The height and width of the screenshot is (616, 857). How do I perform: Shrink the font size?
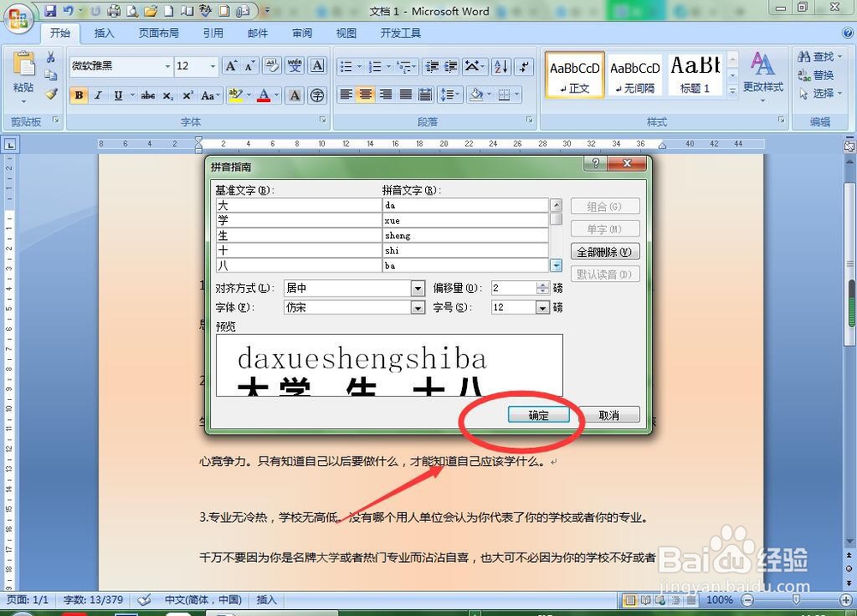(249, 66)
